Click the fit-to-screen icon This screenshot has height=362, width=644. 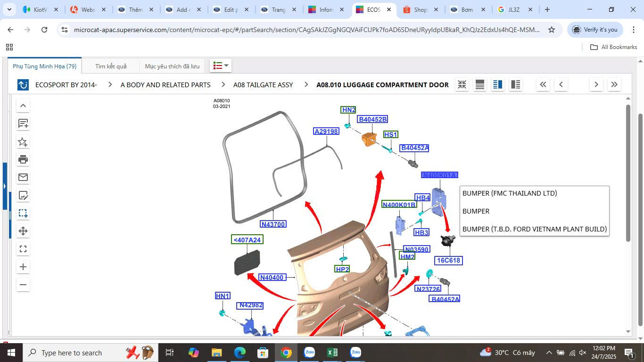(x=23, y=249)
